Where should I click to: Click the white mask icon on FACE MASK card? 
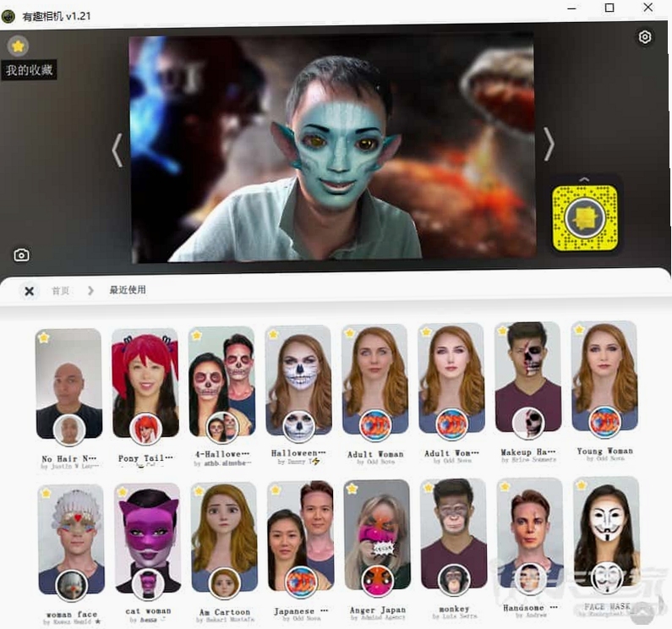(x=607, y=577)
